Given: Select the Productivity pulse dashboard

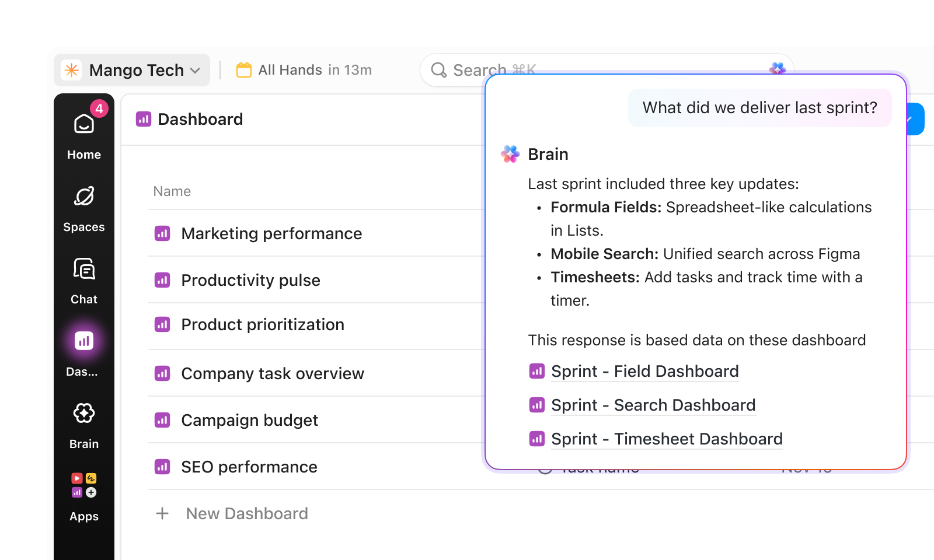Looking at the screenshot, I should [x=250, y=280].
